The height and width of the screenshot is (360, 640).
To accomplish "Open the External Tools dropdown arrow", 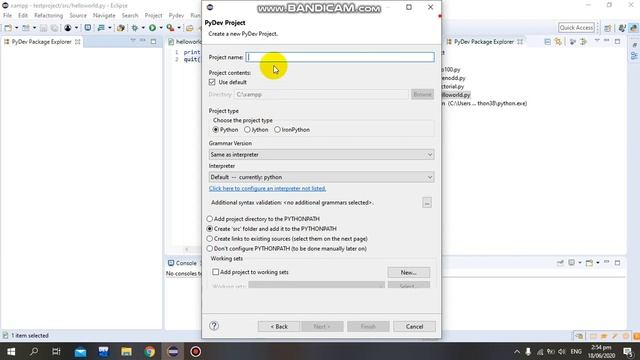I will pyautogui.click(x=179, y=28).
